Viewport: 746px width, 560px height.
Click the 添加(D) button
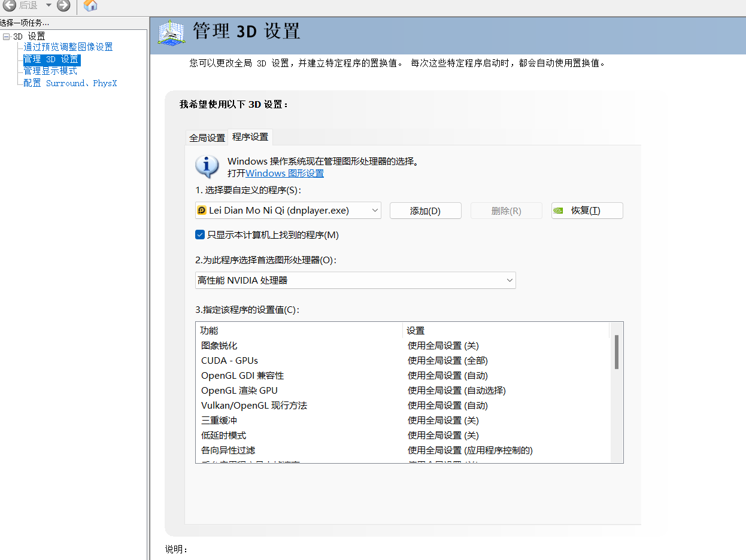[x=425, y=211]
